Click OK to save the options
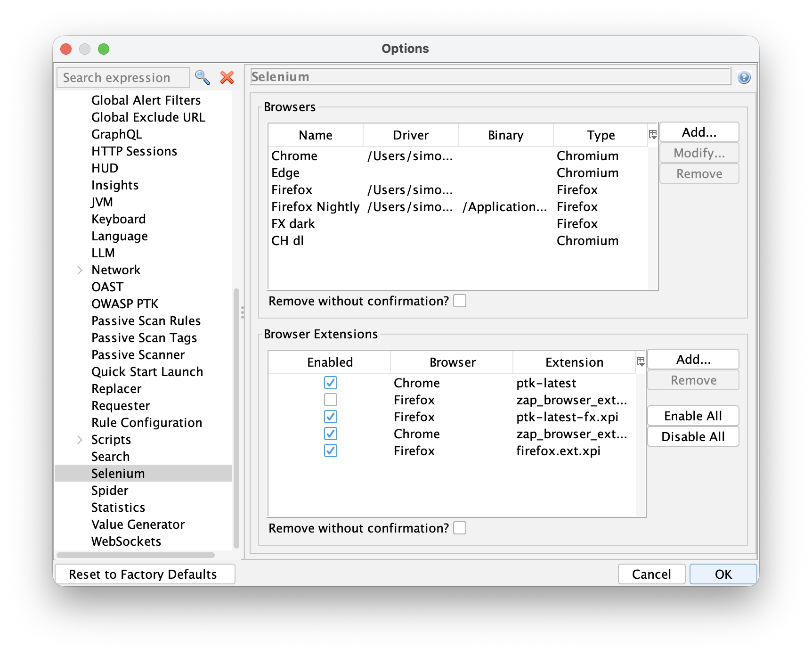 click(723, 574)
